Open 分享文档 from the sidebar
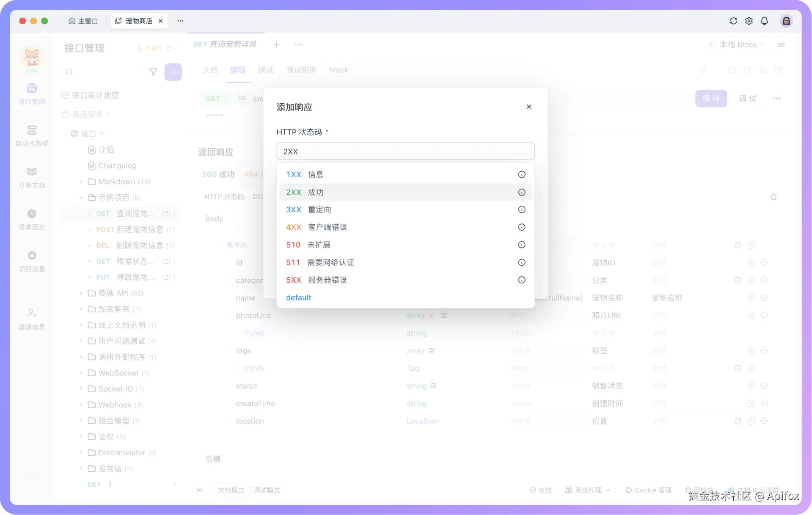This screenshot has height=515, width=812. click(x=32, y=177)
